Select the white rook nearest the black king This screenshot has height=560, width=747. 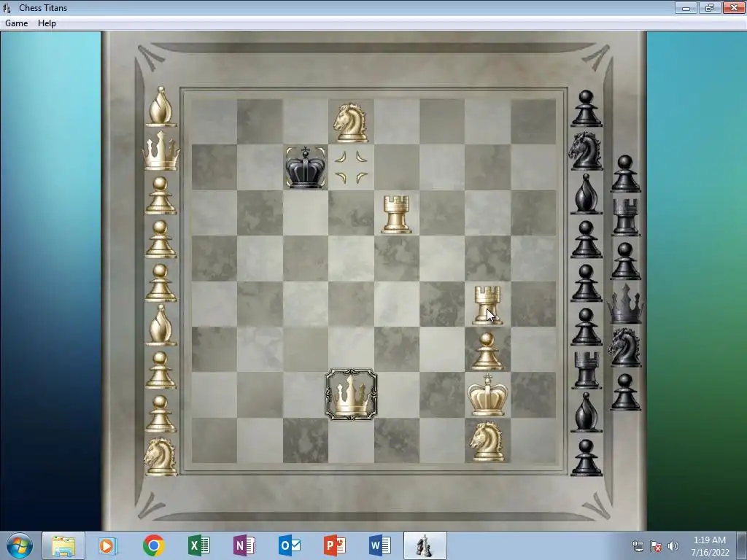click(396, 214)
